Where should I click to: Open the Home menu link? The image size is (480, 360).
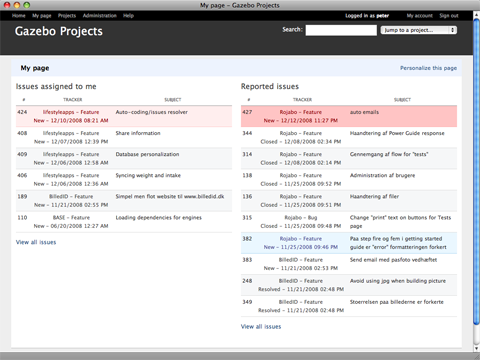click(18, 16)
